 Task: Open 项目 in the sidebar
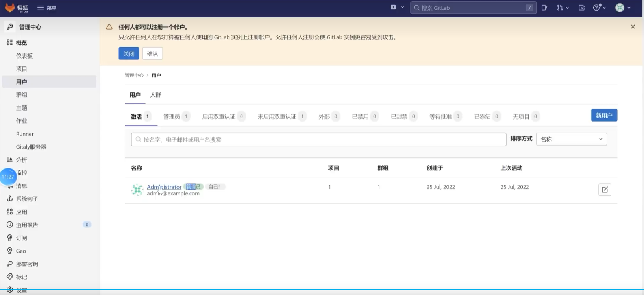pos(22,69)
